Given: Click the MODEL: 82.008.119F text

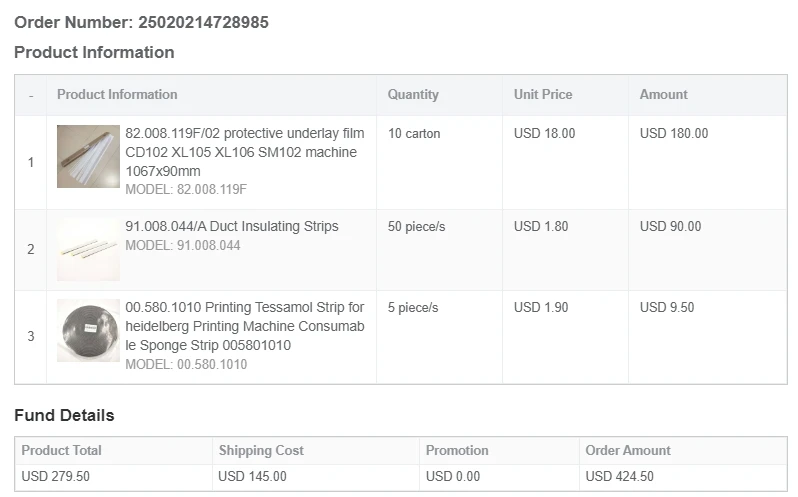Looking at the screenshot, I should click(186, 189).
